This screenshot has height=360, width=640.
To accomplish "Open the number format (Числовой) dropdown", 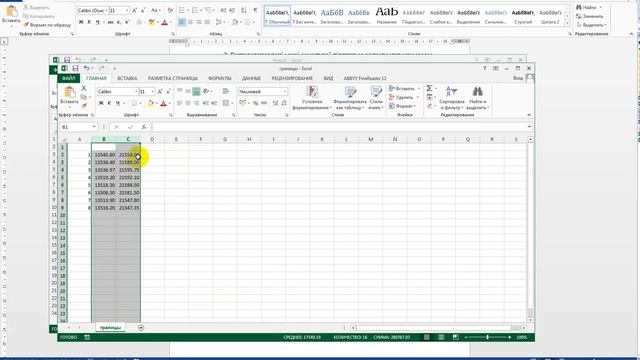I will pyautogui.click(x=285, y=91).
